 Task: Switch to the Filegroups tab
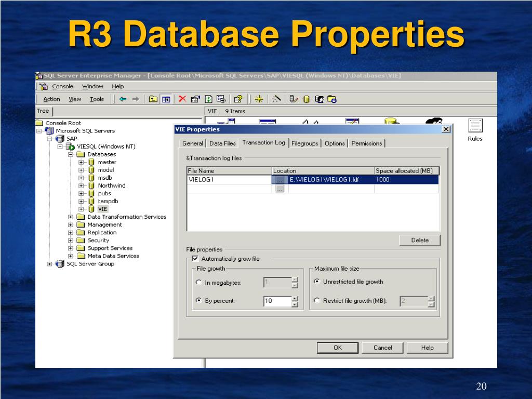(304, 143)
